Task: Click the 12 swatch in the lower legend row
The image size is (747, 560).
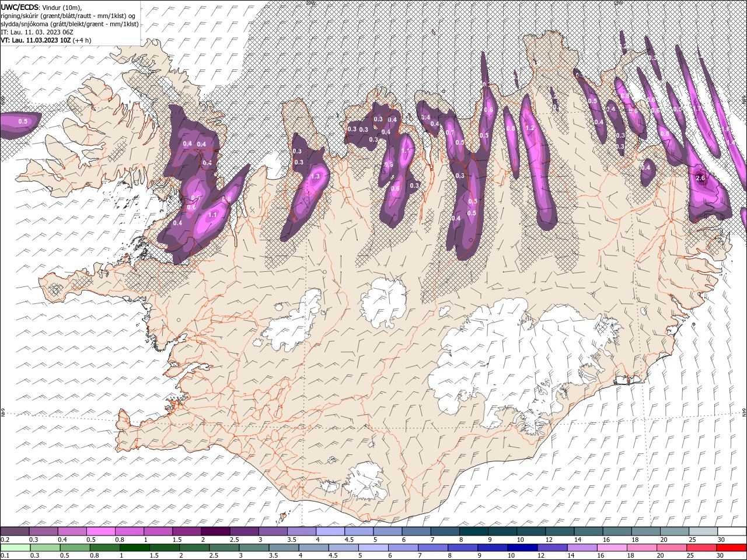Action: tap(552, 548)
